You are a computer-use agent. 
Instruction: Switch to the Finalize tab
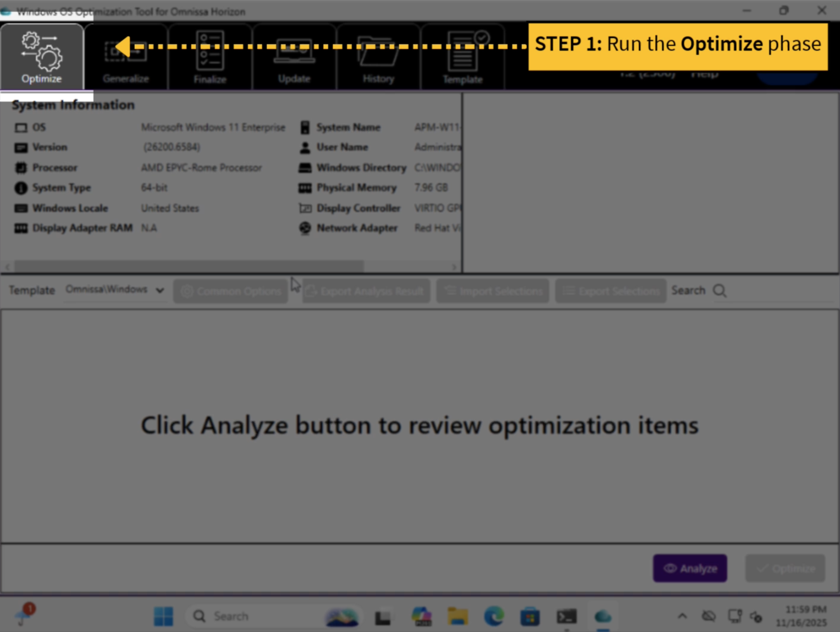210,57
